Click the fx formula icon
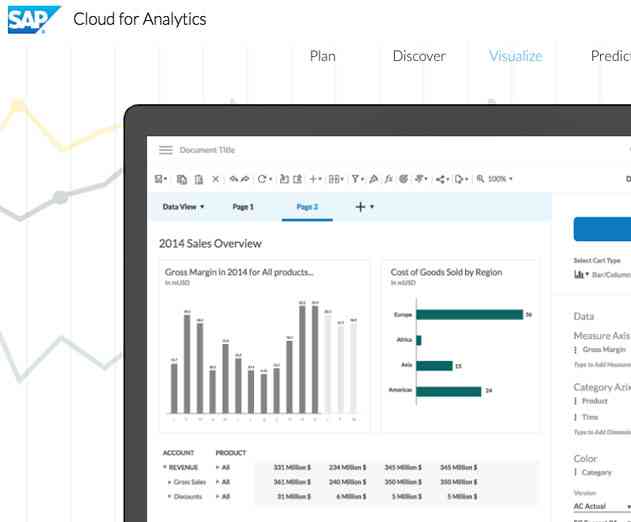The image size is (631, 522). tap(388, 179)
